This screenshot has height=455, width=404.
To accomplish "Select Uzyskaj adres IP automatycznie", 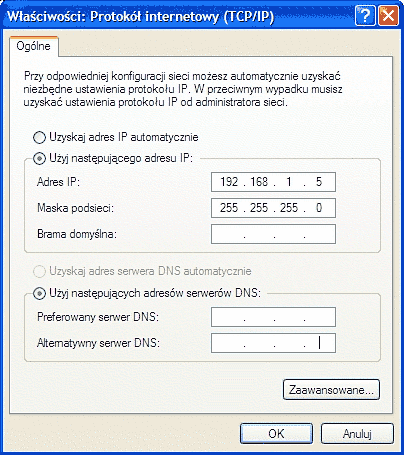I will click(x=39, y=137).
